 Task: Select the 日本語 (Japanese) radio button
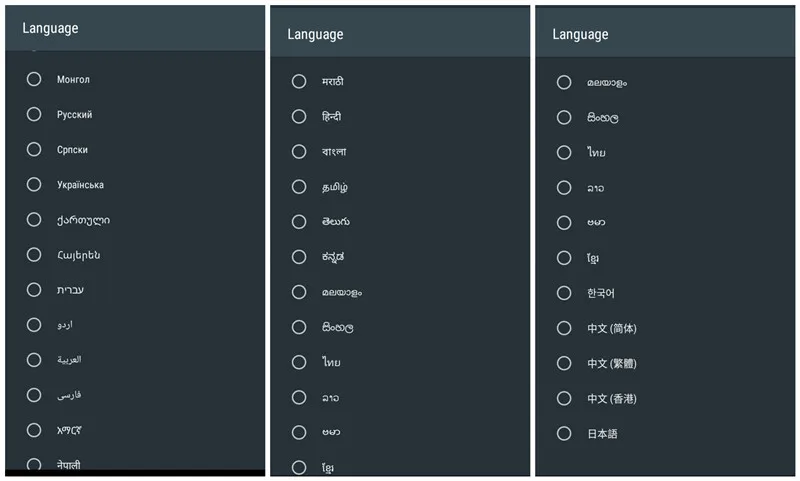click(564, 434)
